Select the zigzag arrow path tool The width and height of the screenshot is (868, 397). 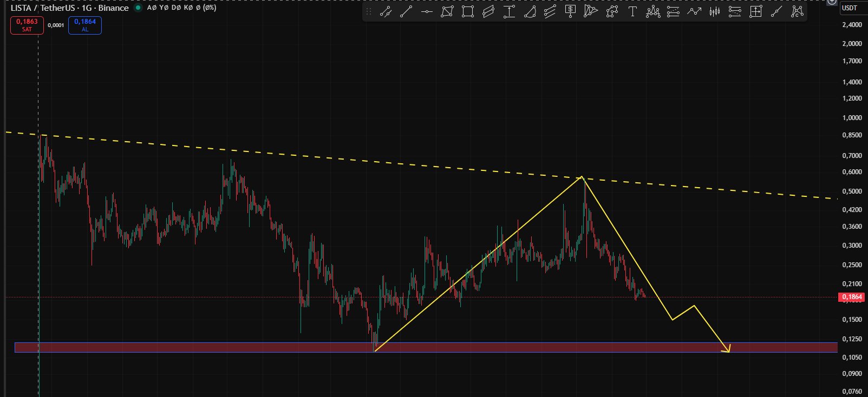[x=694, y=12]
